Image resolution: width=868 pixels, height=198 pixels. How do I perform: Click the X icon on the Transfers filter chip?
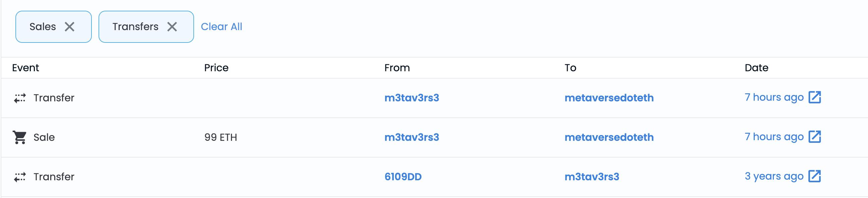172,26
